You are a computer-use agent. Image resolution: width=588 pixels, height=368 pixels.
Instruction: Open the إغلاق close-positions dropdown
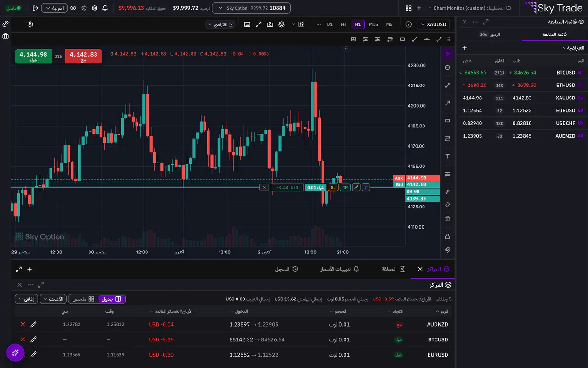[x=26, y=299]
